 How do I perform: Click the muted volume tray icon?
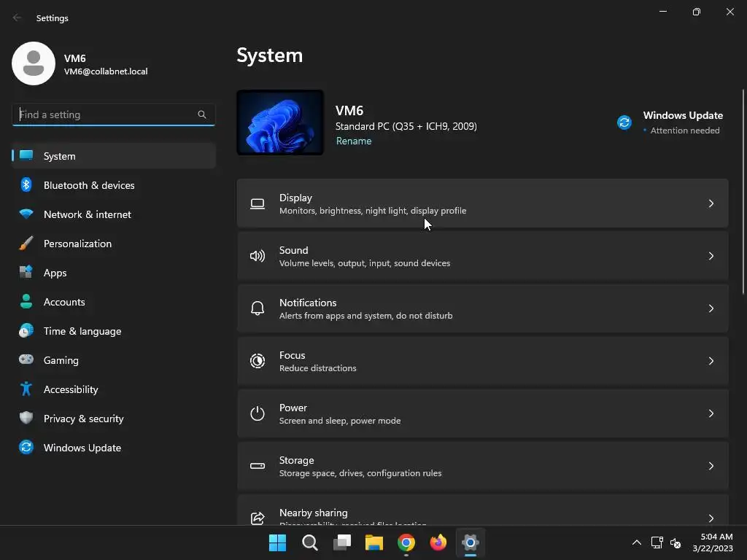click(x=675, y=542)
